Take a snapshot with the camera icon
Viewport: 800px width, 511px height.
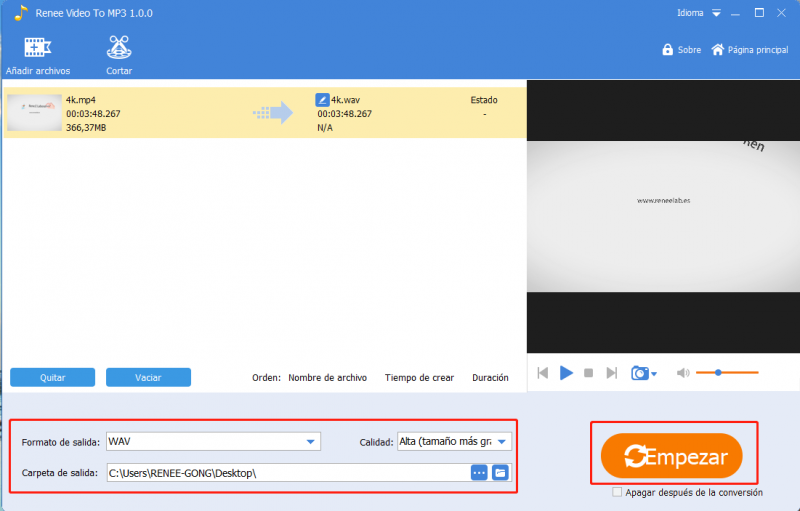tap(640, 373)
